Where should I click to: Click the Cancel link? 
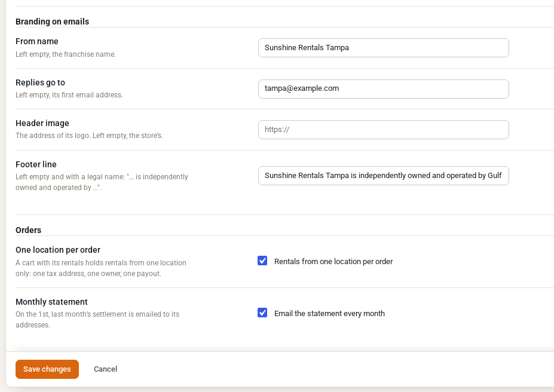click(x=105, y=369)
